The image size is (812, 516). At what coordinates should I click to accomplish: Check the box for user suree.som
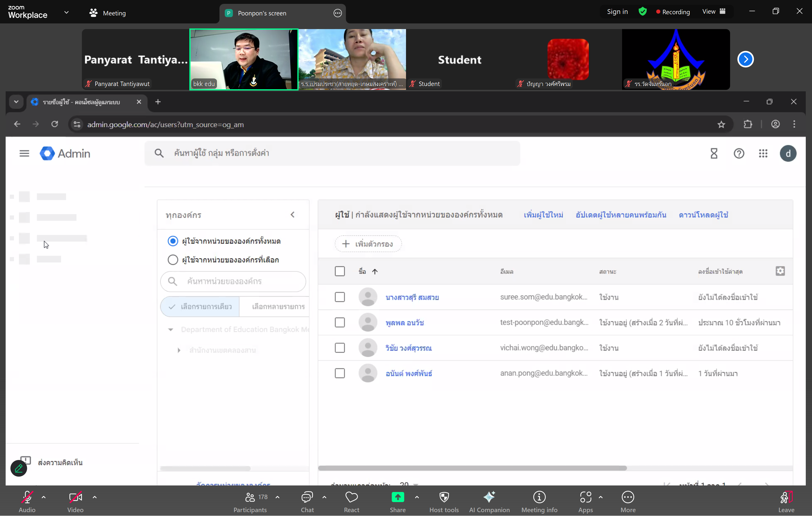[340, 297]
